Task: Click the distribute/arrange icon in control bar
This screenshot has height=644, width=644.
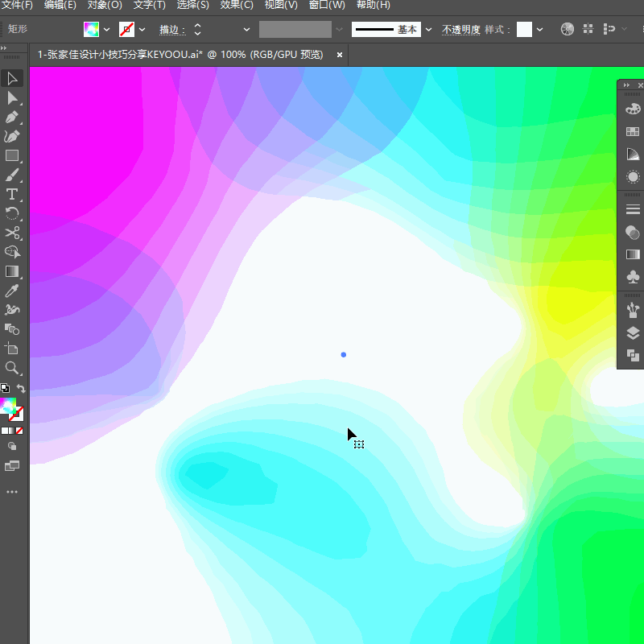Action: [x=609, y=29]
